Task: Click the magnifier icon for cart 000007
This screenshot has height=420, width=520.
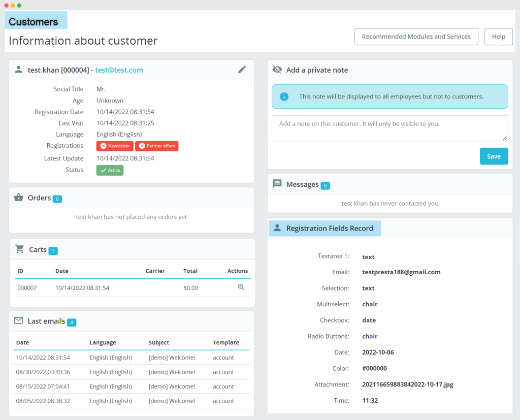Action: click(241, 287)
